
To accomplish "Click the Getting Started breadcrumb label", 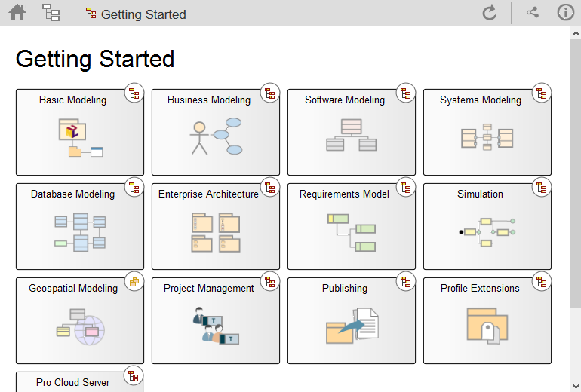I will click(143, 14).
